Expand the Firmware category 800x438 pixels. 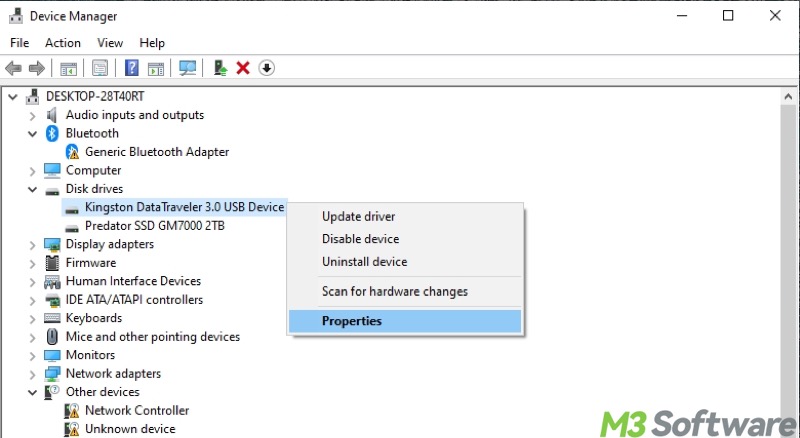[x=32, y=263]
